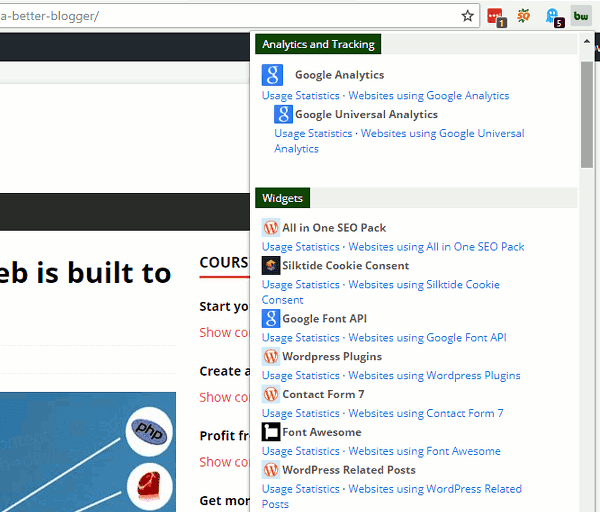Open Usage Statistics for WordPress Related Posts
600x512 pixels.
[301, 489]
